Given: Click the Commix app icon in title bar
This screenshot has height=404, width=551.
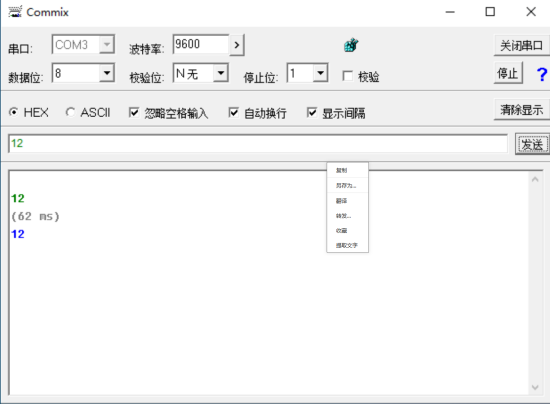Looking at the screenshot, I should click(15, 12).
